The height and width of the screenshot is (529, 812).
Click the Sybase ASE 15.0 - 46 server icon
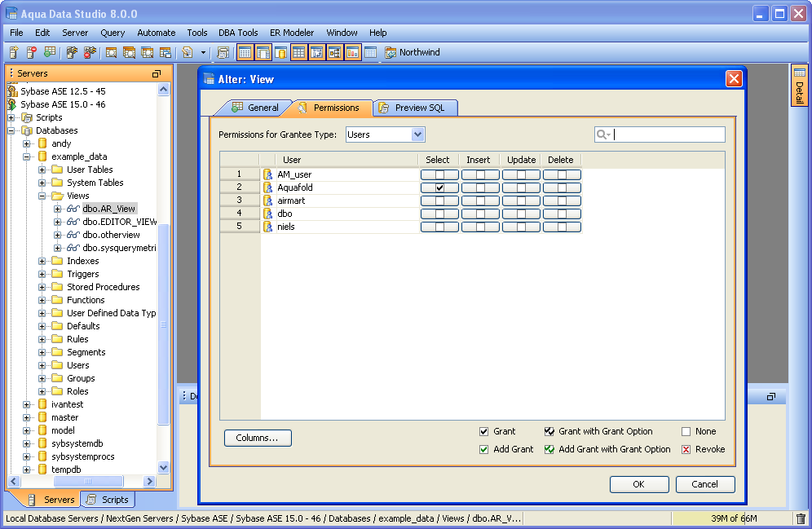point(12,104)
